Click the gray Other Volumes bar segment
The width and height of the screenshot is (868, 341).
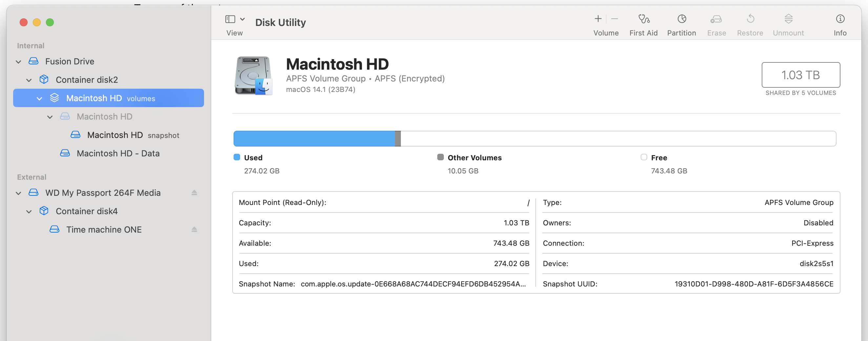pyautogui.click(x=398, y=139)
